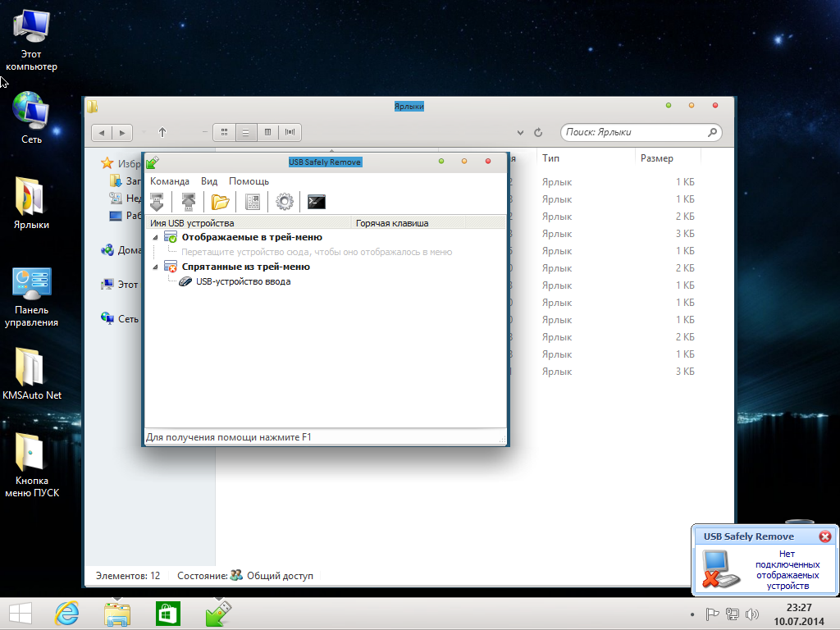Open device properties from the toolbar
This screenshot has height=630, width=840.
point(253,202)
